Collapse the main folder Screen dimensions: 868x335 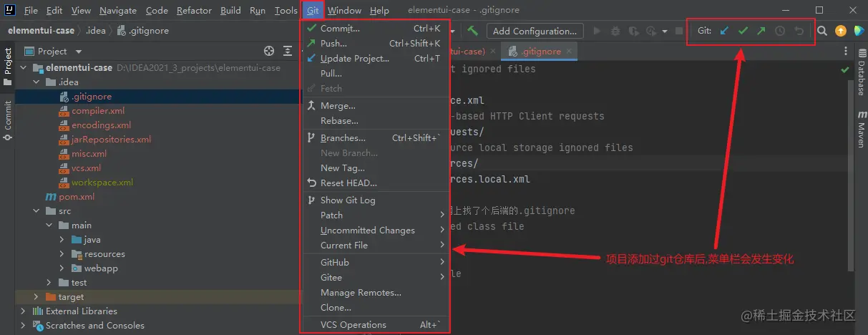point(50,225)
